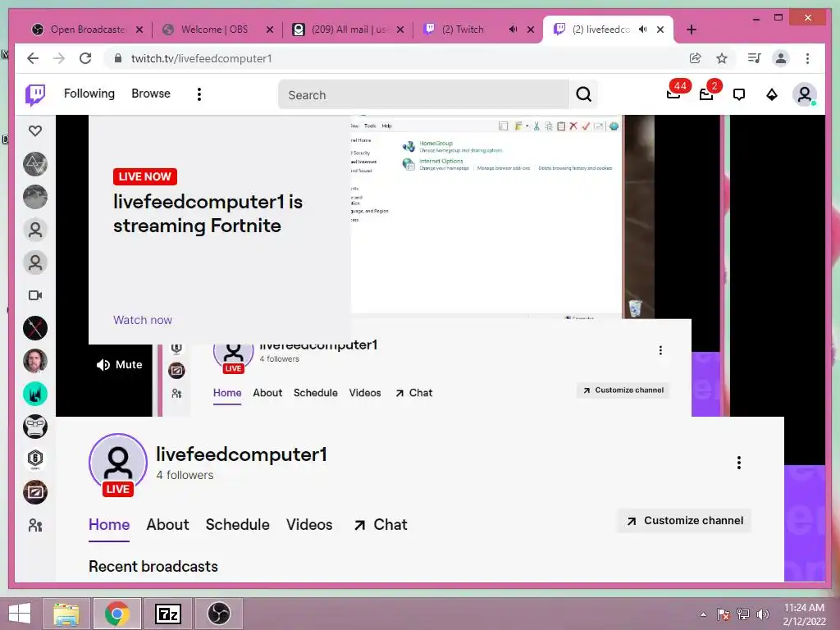Screen dimensions: 840x630
Task: Click the Customize channel button
Action: 685,521
